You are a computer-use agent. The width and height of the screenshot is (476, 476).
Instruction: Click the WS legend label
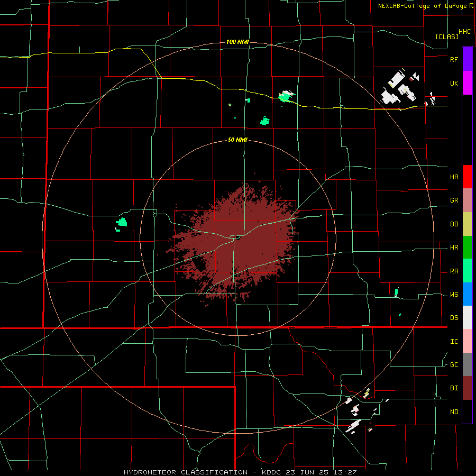[x=454, y=295]
